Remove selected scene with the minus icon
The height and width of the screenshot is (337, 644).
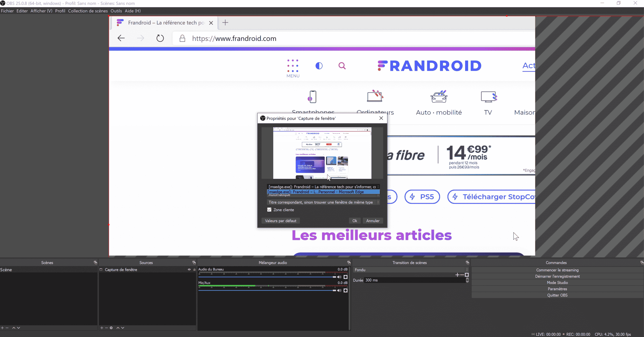tap(7, 328)
